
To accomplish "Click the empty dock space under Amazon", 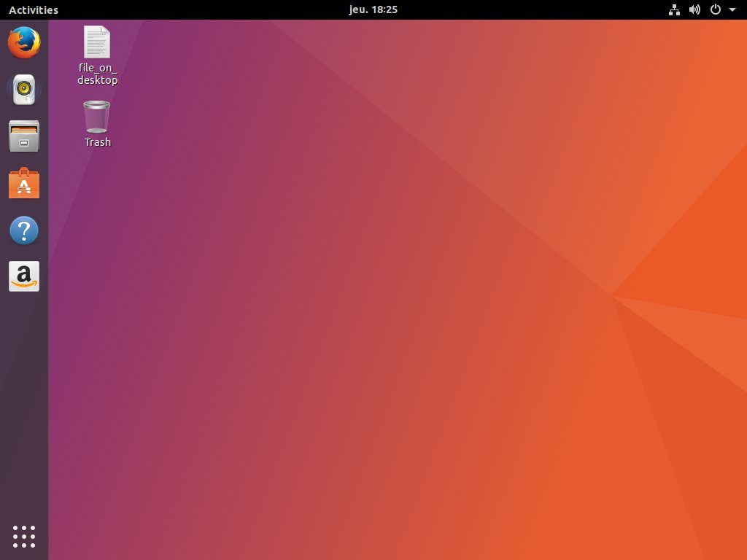I will pyautogui.click(x=24, y=405).
